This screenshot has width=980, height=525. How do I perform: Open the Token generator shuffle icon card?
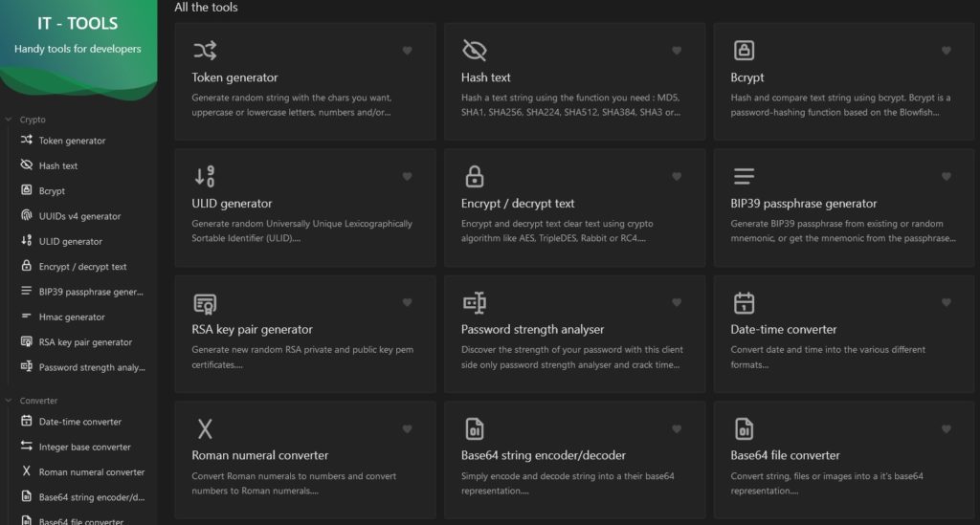(x=205, y=51)
